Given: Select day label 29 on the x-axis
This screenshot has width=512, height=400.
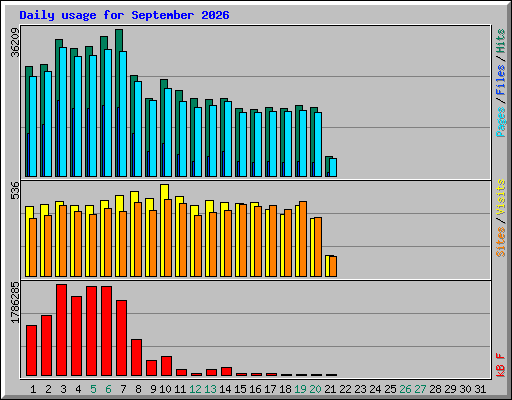Looking at the screenshot, I should (450, 389).
